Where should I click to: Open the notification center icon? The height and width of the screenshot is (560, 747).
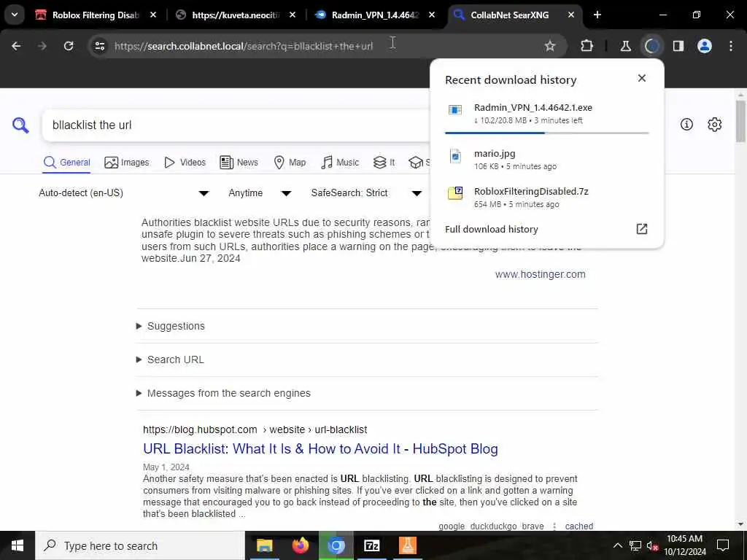[723, 545]
